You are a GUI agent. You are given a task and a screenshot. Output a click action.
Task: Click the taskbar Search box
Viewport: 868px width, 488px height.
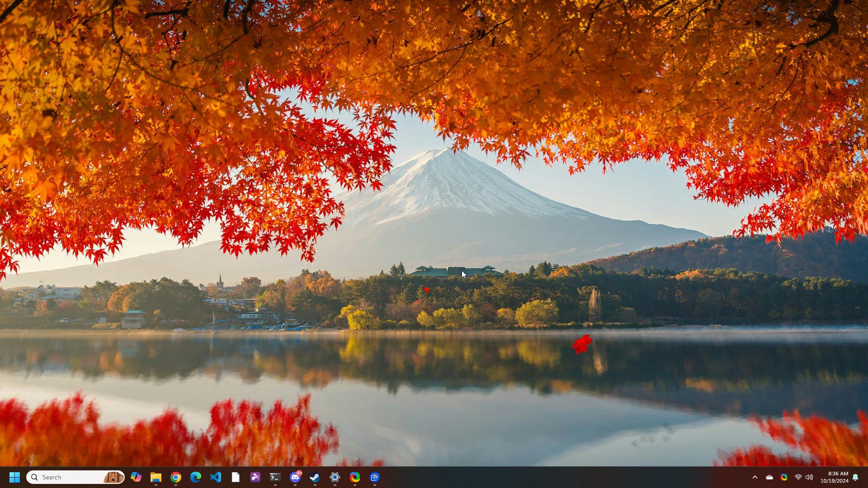tap(75, 477)
